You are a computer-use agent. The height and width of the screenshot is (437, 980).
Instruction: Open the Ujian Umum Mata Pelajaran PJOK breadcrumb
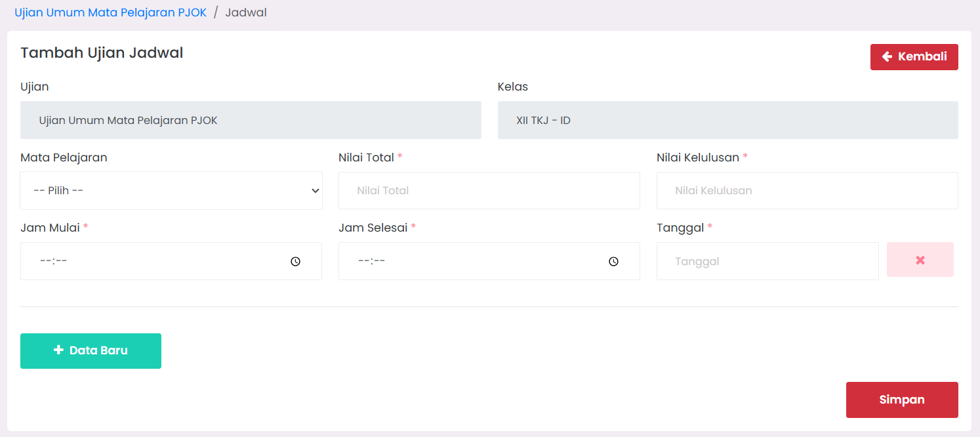click(110, 12)
